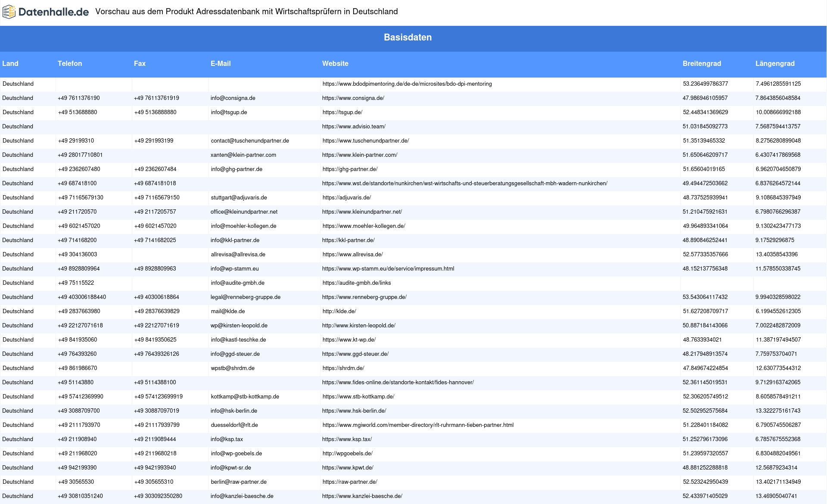Screen dimensions: 827x504
Task: Open the https://www.klein-partner.com/ link
Action: (360, 155)
